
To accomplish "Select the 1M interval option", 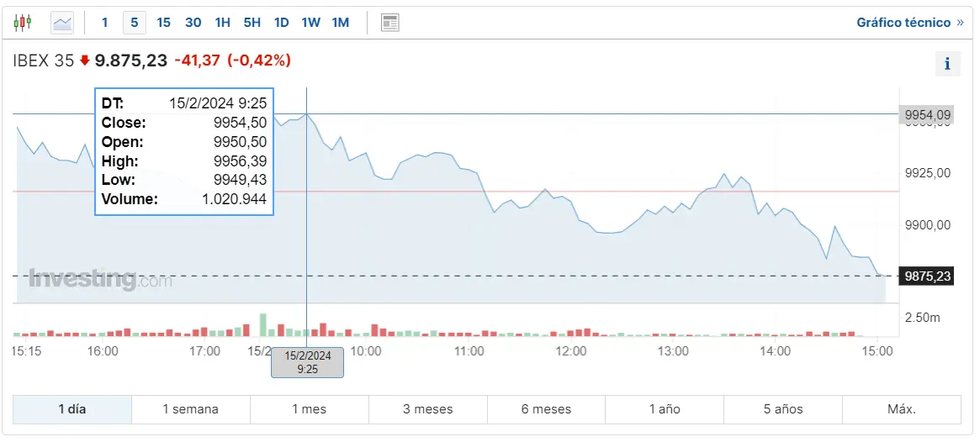I will tap(340, 23).
